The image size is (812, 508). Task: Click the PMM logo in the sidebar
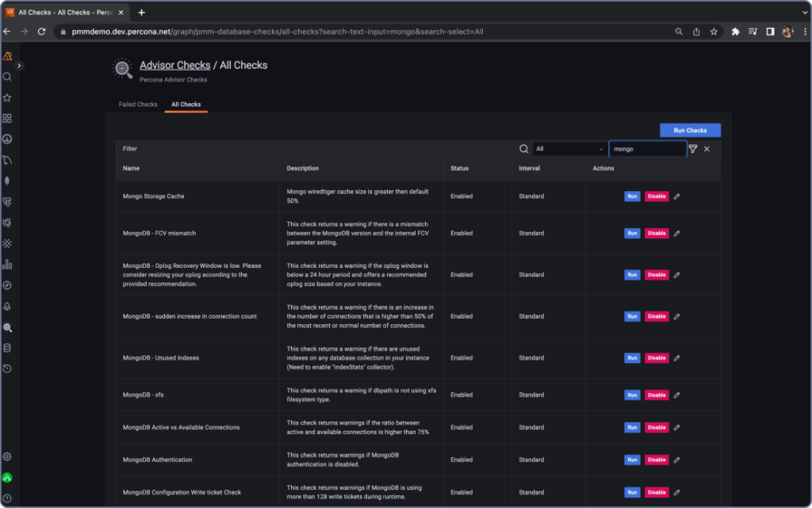7,55
